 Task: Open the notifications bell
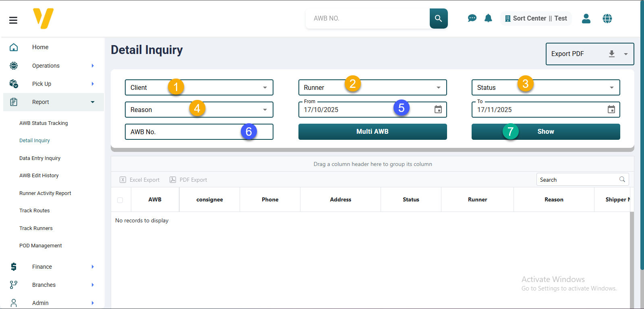pos(488,18)
